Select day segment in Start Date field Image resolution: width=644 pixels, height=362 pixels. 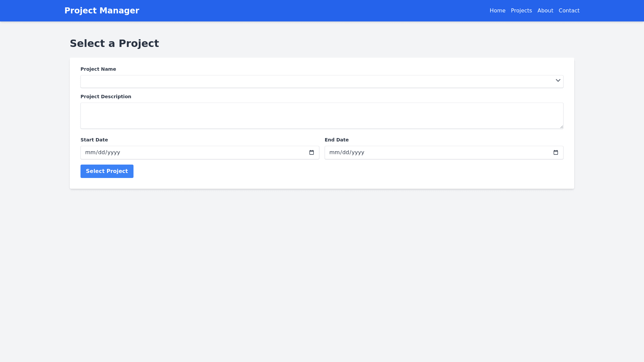coord(101,153)
